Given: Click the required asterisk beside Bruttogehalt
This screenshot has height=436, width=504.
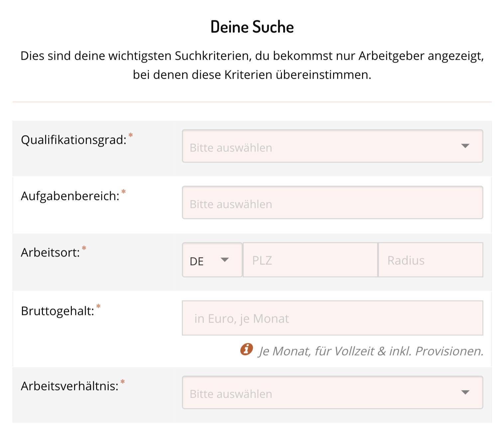Looking at the screenshot, I should pos(98,306).
